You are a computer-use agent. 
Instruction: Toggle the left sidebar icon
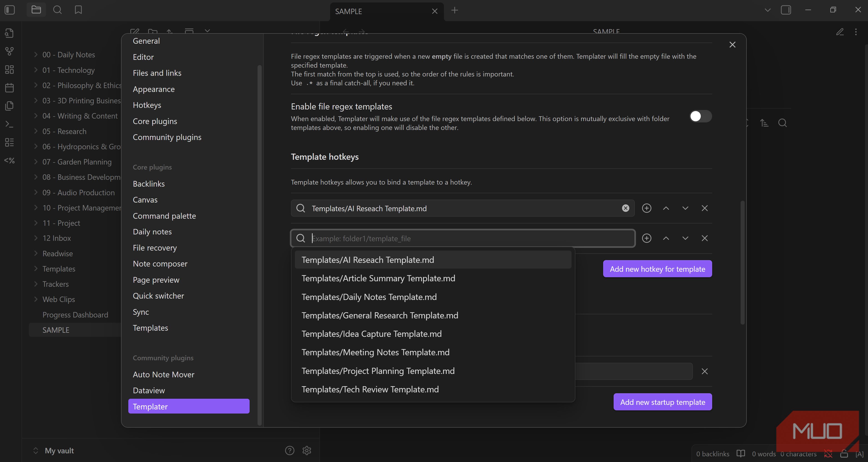pos(10,10)
